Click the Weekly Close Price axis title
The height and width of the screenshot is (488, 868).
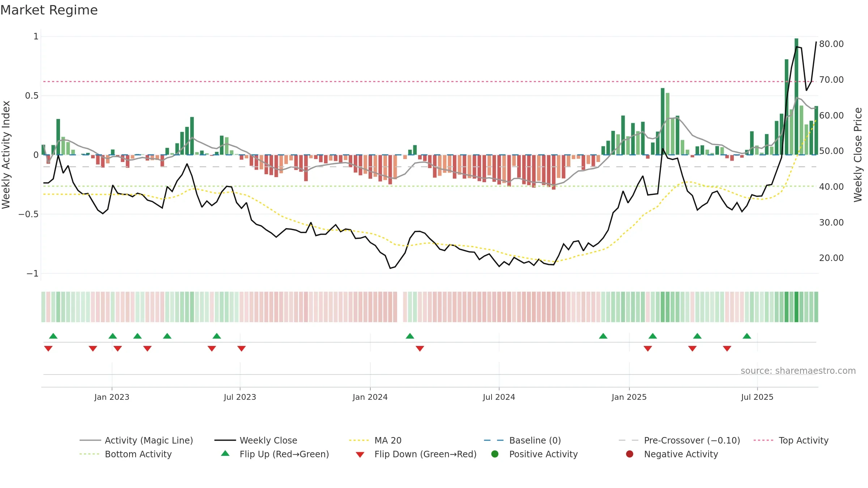tap(858, 155)
